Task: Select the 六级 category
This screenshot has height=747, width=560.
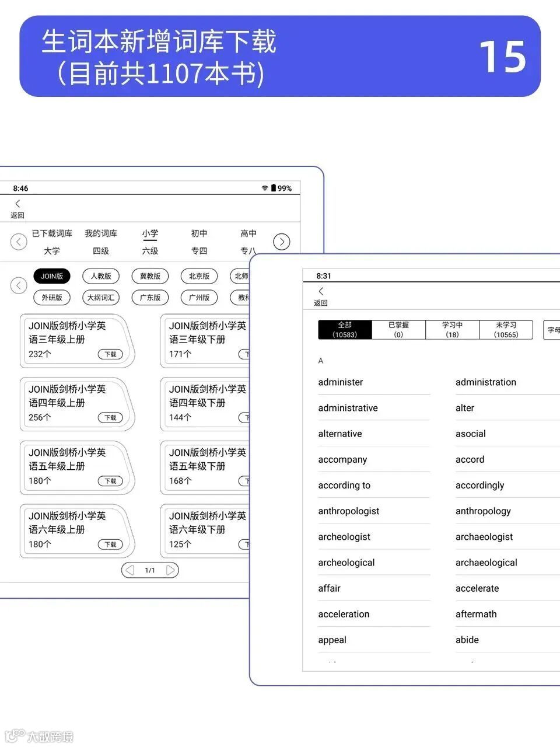Action: point(150,251)
